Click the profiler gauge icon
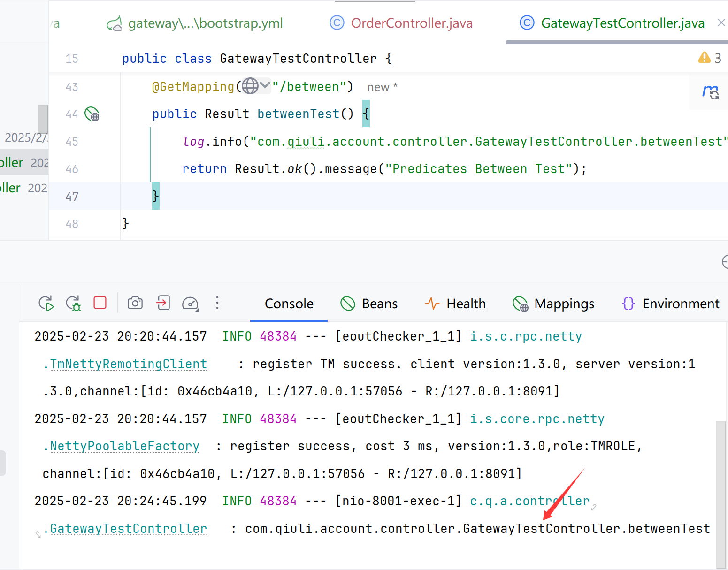 point(190,304)
